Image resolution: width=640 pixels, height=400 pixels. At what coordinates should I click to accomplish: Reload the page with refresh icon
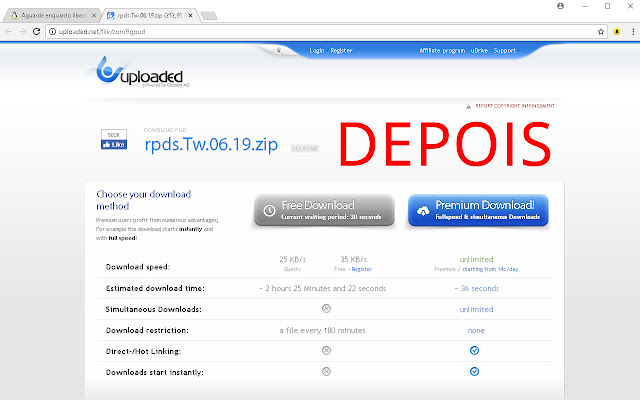click(x=36, y=31)
